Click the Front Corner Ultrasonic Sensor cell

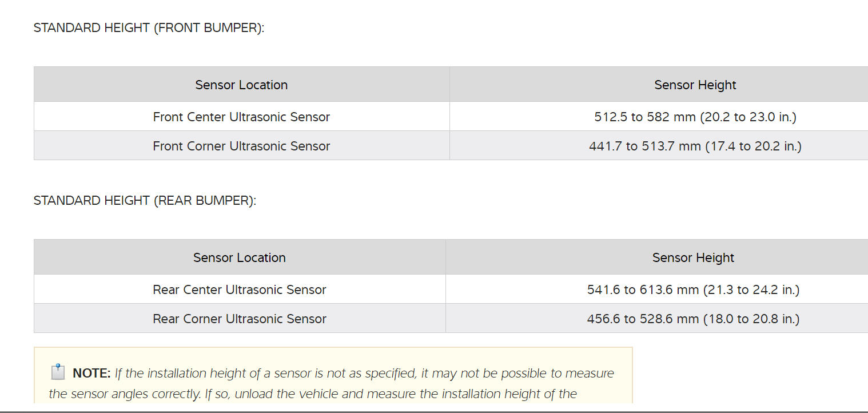click(x=241, y=146)
